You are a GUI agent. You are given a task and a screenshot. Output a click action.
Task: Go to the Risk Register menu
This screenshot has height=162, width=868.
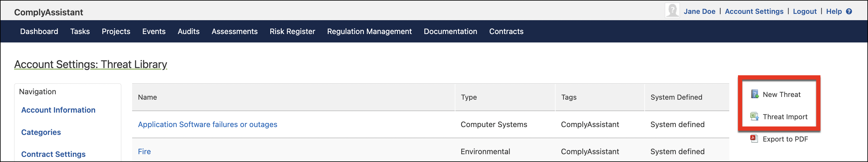click(292, 31)
